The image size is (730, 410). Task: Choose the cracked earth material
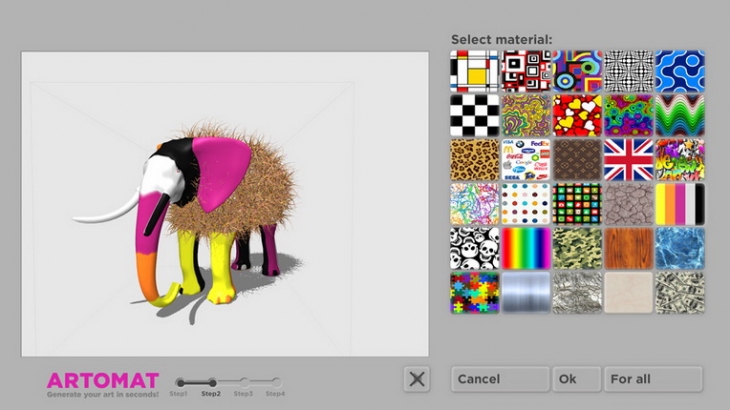(x=629, y=204)
